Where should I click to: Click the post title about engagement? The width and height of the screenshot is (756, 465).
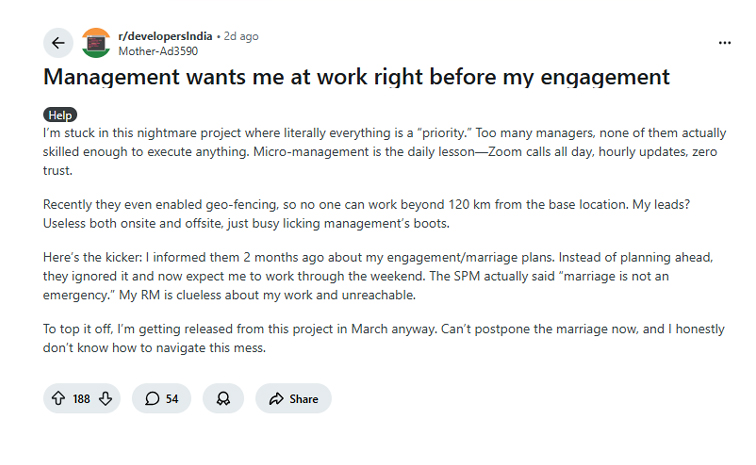tap(355, 77)
